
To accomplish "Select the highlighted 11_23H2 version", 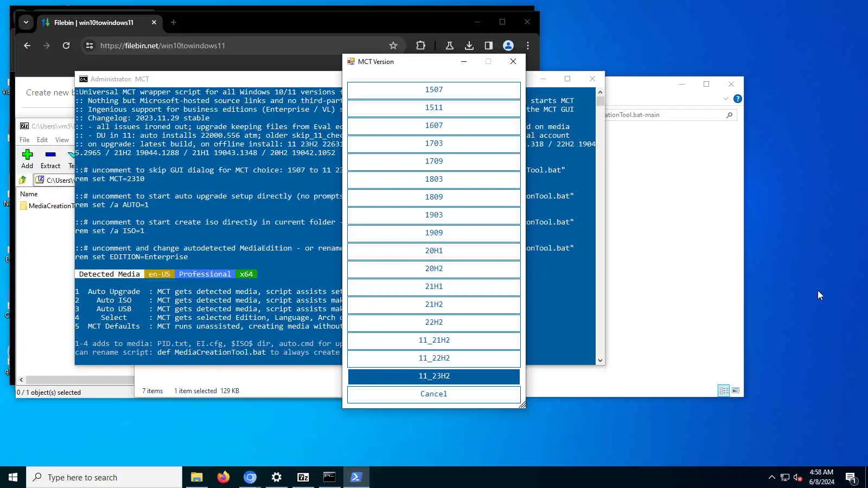I will click(x=433, y=376).
